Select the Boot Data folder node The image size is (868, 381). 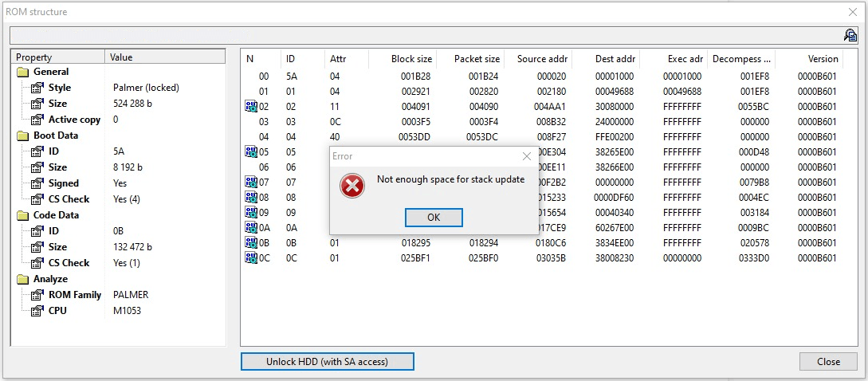click(55, 136)
